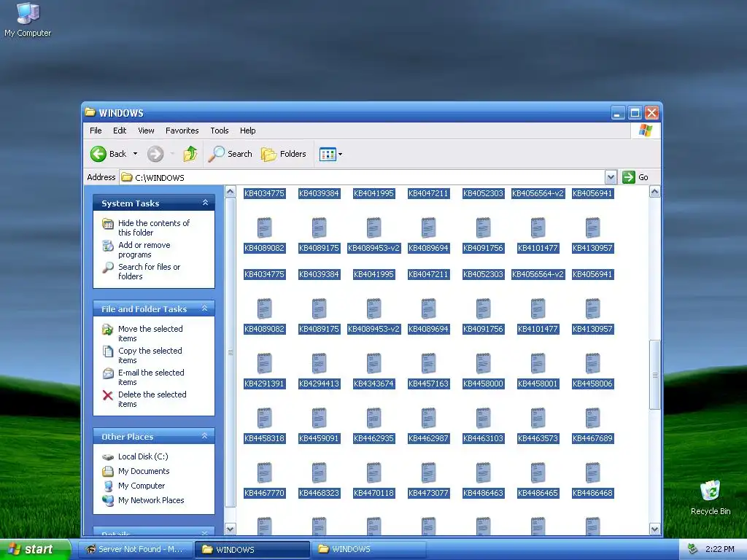Select the file name KB4467770
This screenshot has height=560, width=747.
264,493
